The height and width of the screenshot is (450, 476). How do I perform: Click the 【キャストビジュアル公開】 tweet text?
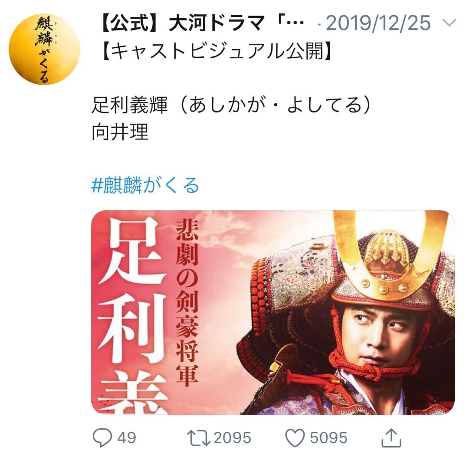click(x=217, y=50)
